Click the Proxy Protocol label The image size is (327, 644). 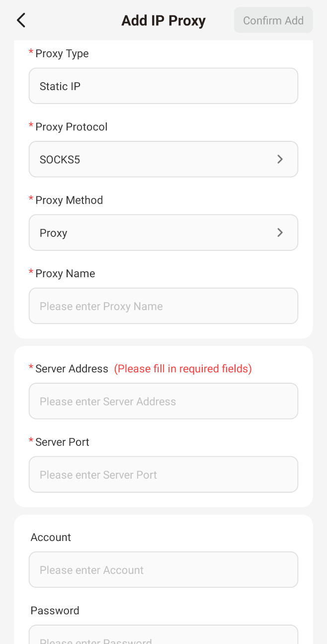[x=71, y=127]
